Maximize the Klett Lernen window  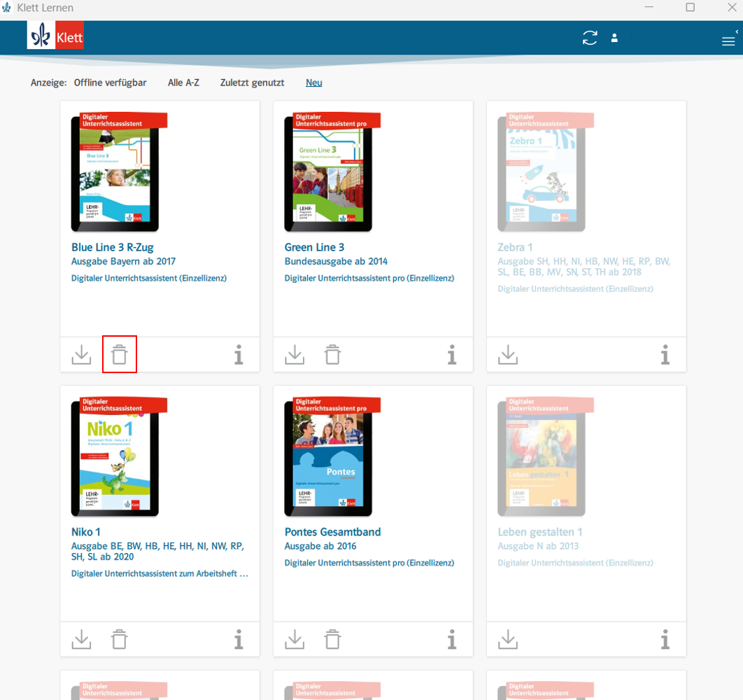tap(691, 7)
